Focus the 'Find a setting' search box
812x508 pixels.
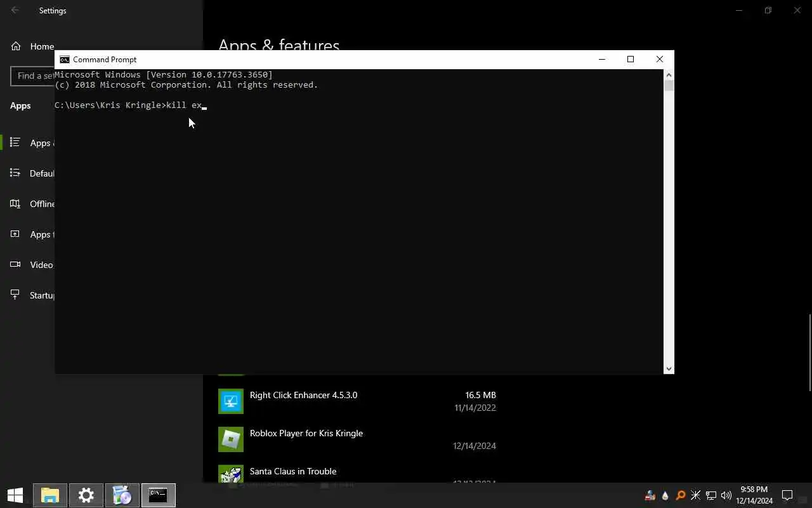point(33,76)
